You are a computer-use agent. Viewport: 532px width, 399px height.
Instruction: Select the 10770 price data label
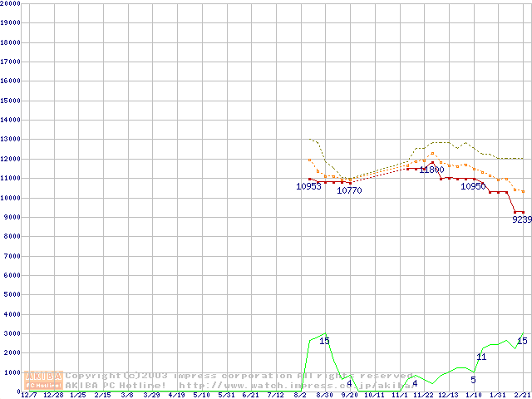(x=349, y=191)
